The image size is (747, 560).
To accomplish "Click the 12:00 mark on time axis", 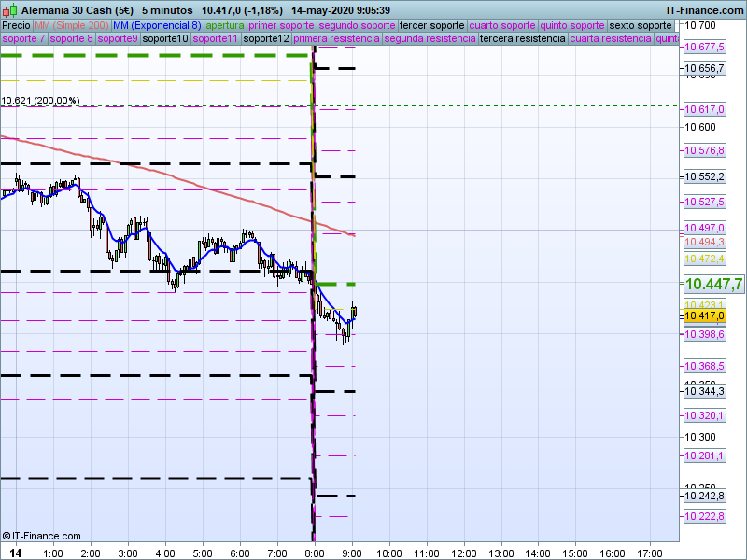I will 463,552.
